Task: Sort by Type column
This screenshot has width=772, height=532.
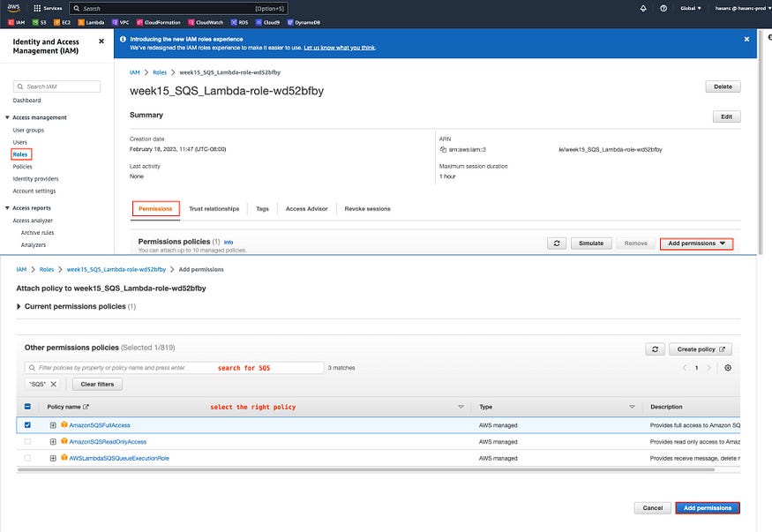Action: tap(632, 407)
